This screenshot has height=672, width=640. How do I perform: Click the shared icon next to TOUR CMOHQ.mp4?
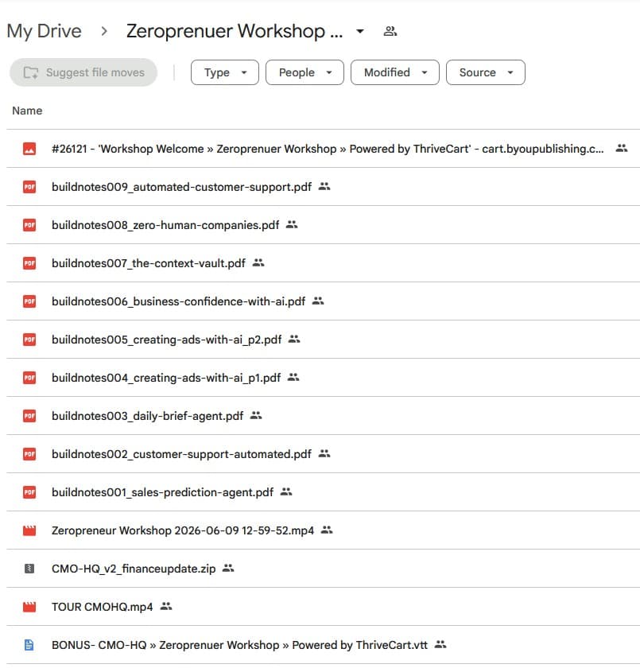(x=166, y=607)
